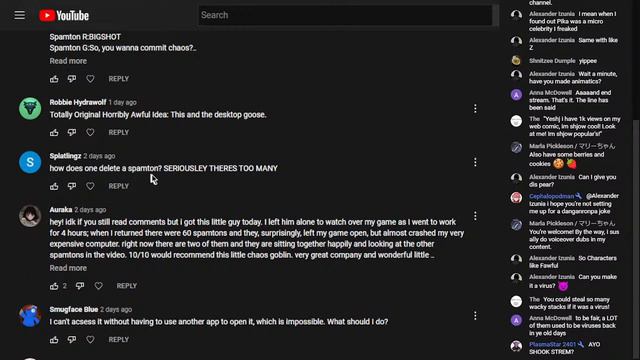This screenshot has height=360, width=640.
Task: Focus the YouTube search field
Action: (345, 15)
